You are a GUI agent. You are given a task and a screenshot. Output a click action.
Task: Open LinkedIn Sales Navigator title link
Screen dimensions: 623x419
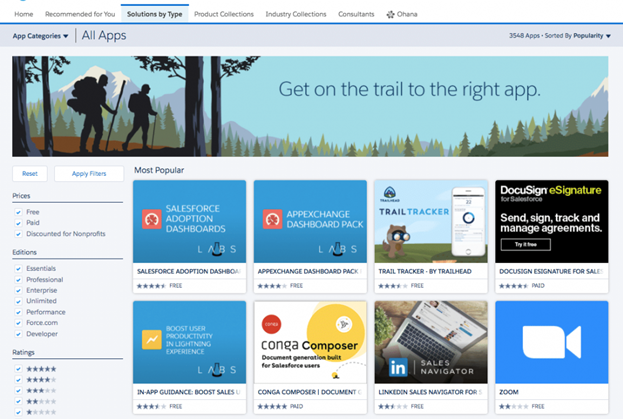click(x=430, y=392)
